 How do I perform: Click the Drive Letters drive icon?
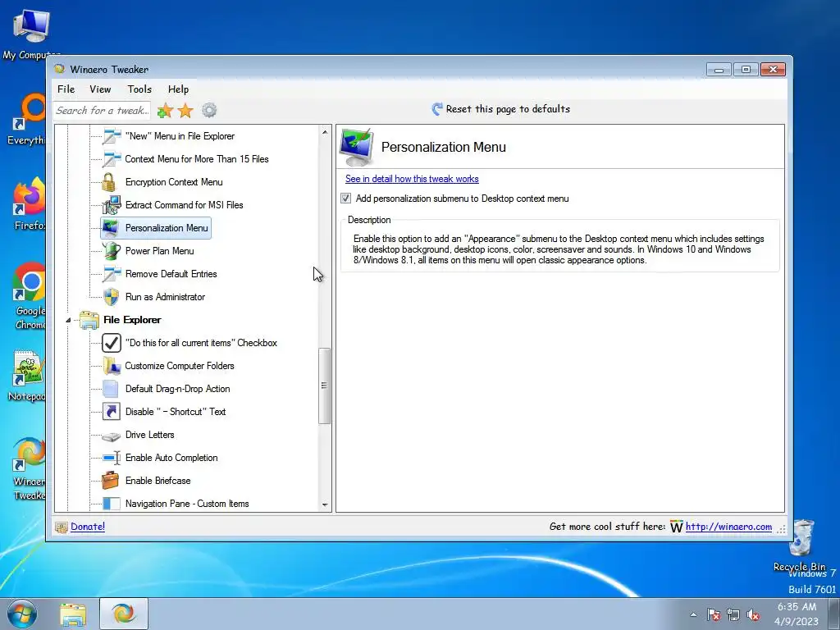tap(111, 436)
